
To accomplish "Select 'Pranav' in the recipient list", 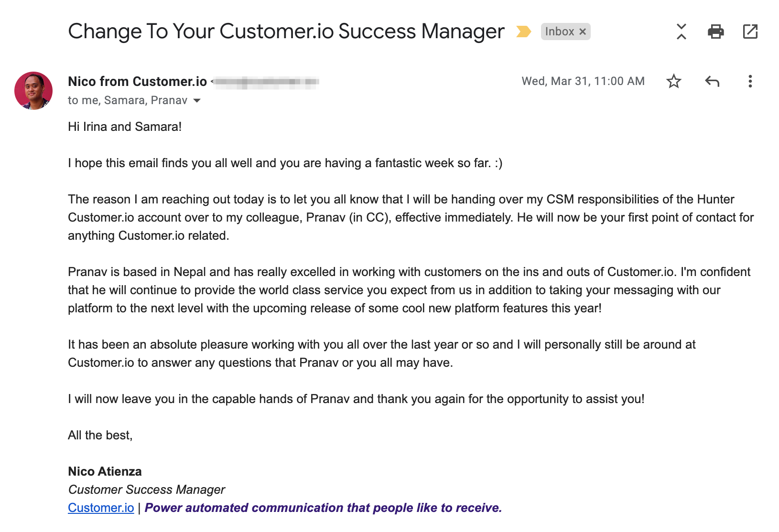I will point(170,100).
